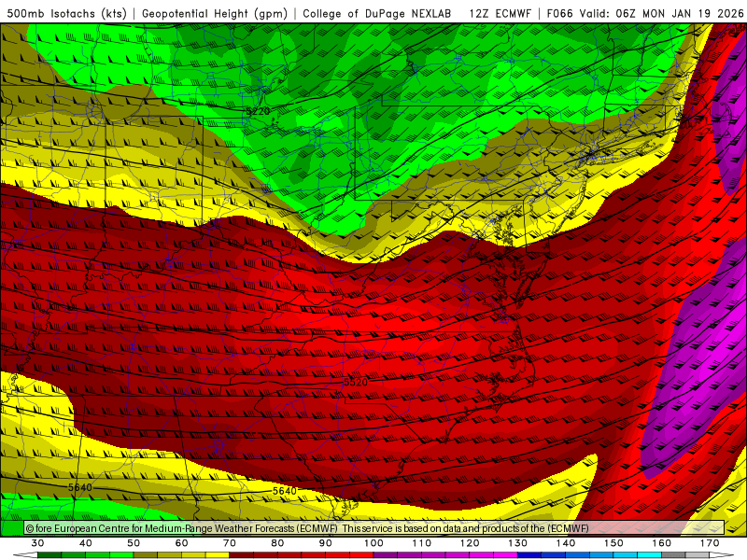747x560 pixels.
Task: Click the 130 kts color scale label
Action: coord(517,543)
